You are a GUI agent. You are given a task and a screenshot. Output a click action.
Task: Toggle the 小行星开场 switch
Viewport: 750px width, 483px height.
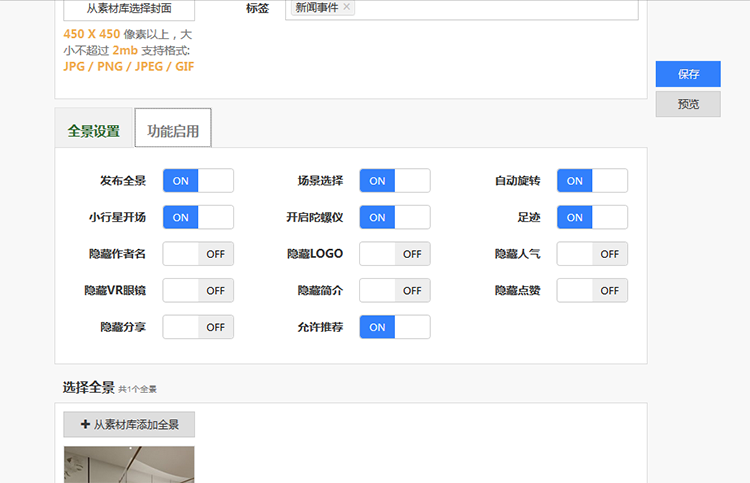click(x=198, y=217)
